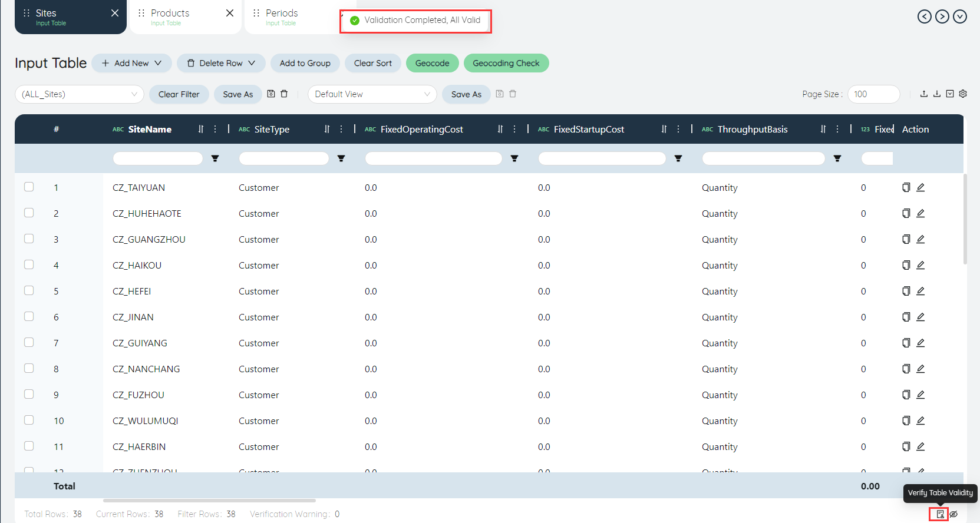The height and width of the screenshot is (523, 980).
Task: Select row 2 CZ_HUHEHAOTE checkbox
Action: [x=29, y=213]
